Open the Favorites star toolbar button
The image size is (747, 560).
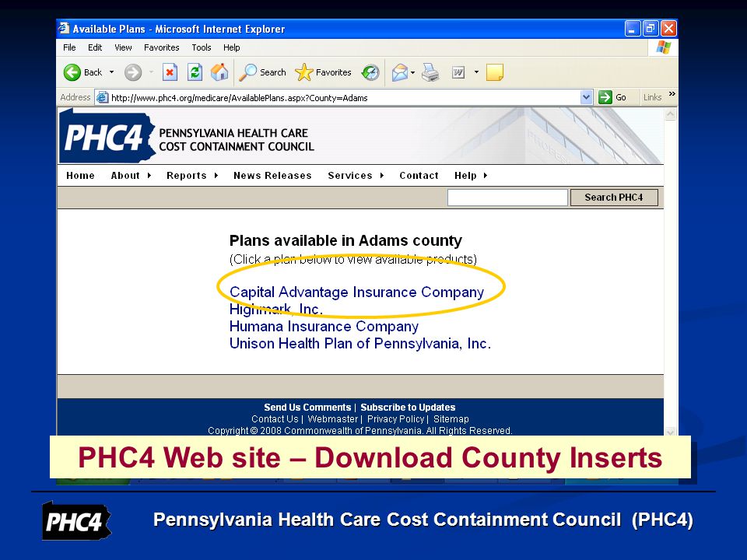[323, 72]
